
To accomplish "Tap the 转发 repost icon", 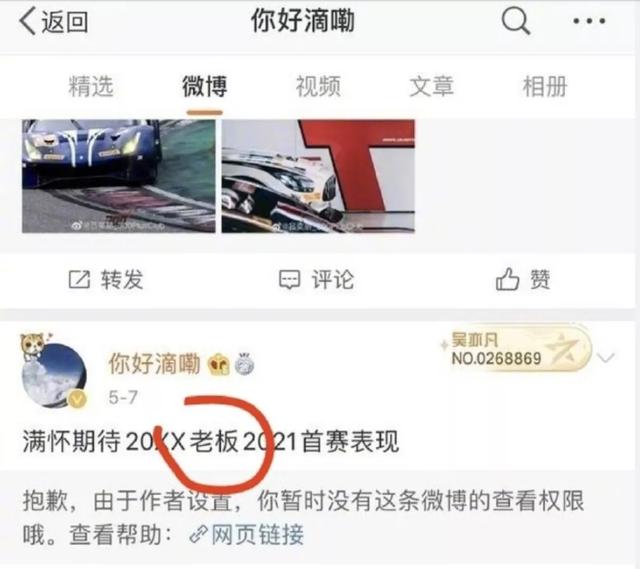I will coord(79,280).
